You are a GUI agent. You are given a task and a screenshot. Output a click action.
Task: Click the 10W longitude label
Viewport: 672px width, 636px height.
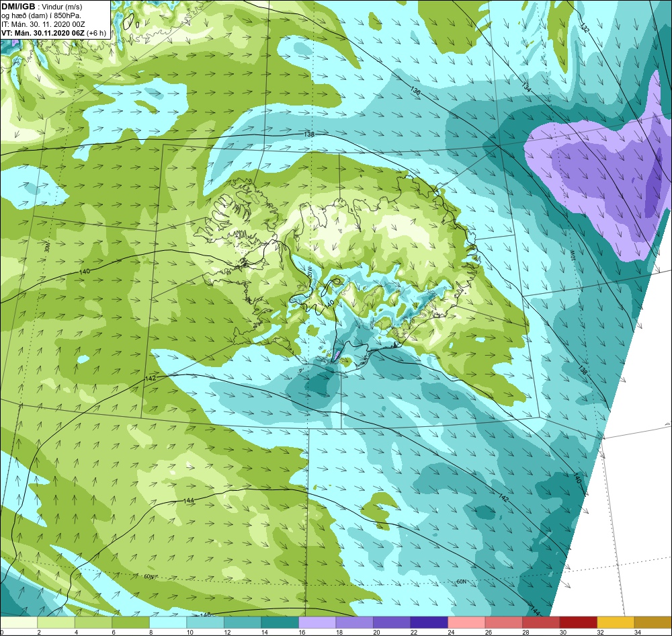pos(572,255)
